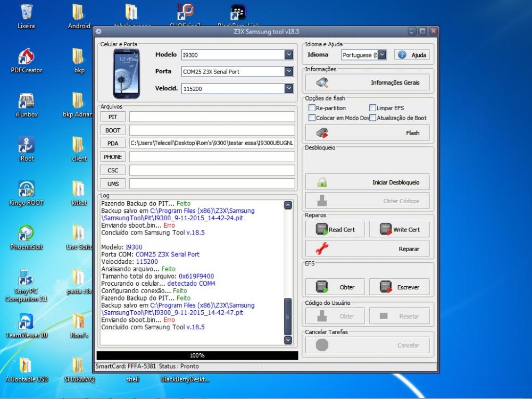Viewport: 532px width, 399px height.
Task: Open Informações Gerais
Action: point(368,82)
